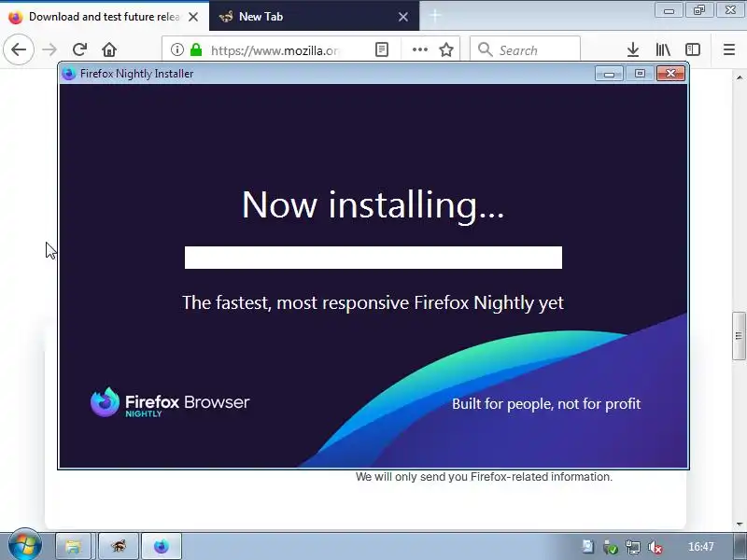Select the second taskbar app icon
The width and height of the screenshot is (747, 560).
[x=119, y=546]
